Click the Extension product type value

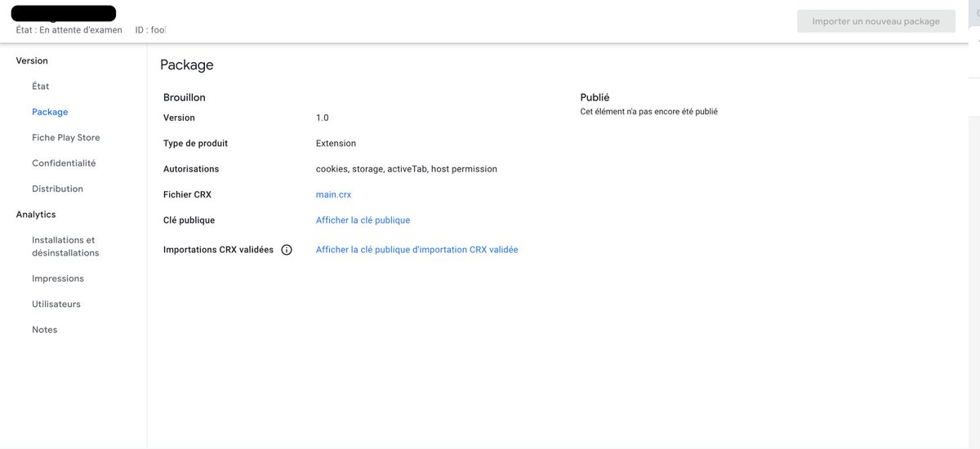[336, 143]
